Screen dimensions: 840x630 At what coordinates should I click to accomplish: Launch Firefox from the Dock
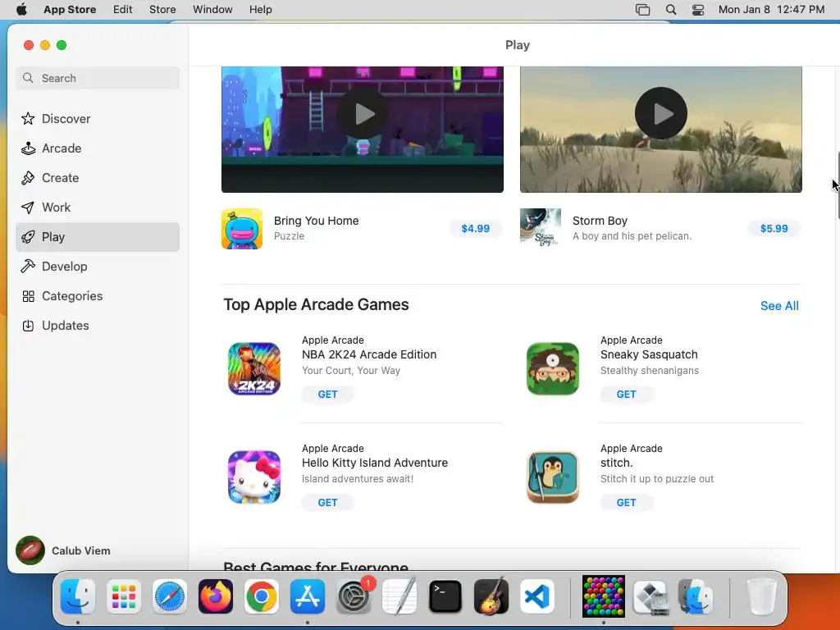click(216, 596)
